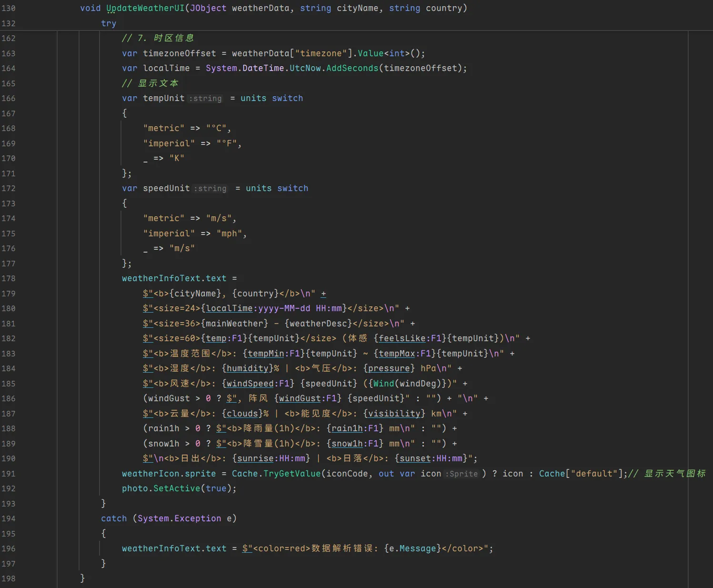Click the :string inlay hint beside speedUnit
Viewport: 713px width, 588px height.
click(x=210, y=189)
